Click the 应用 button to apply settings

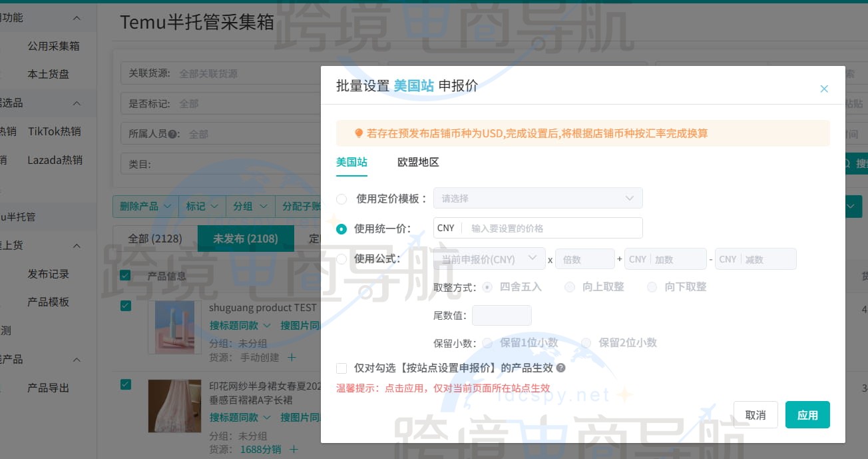click(x=807, y=414)
